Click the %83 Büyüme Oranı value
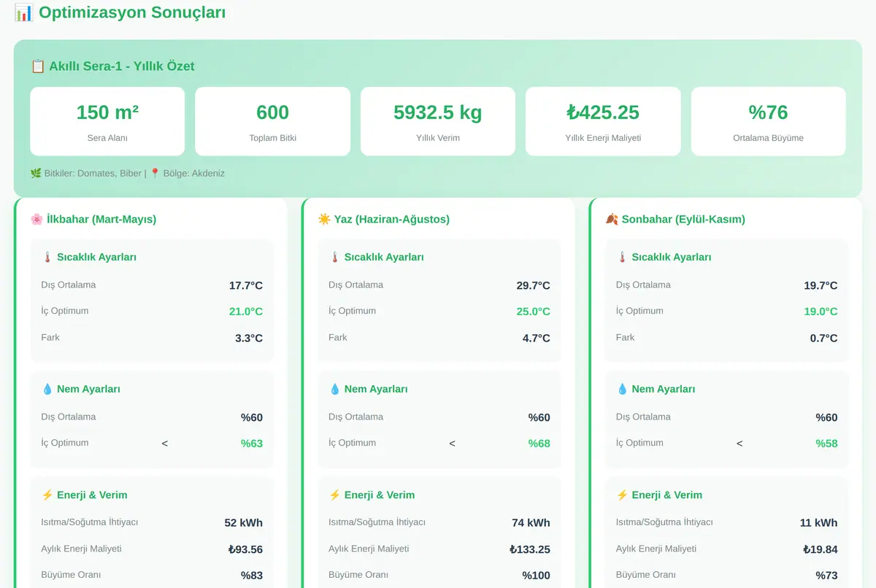876x588 pixels. pos(252,576)
